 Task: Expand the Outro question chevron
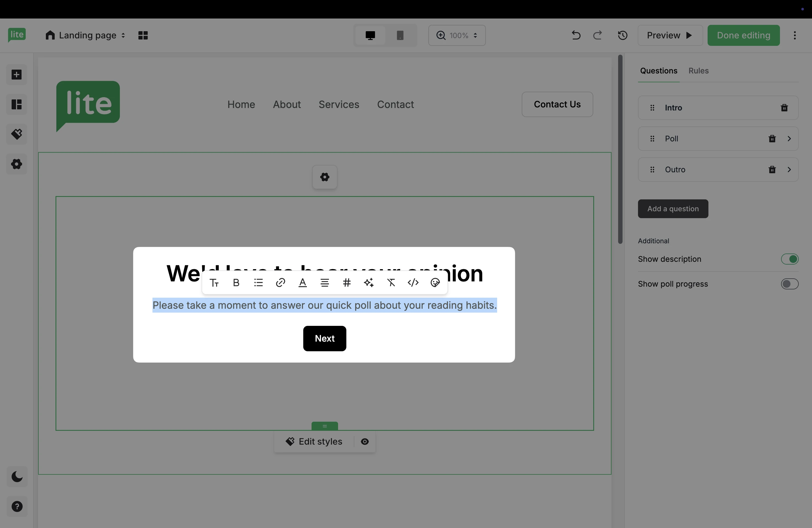(x=789, y=170)
